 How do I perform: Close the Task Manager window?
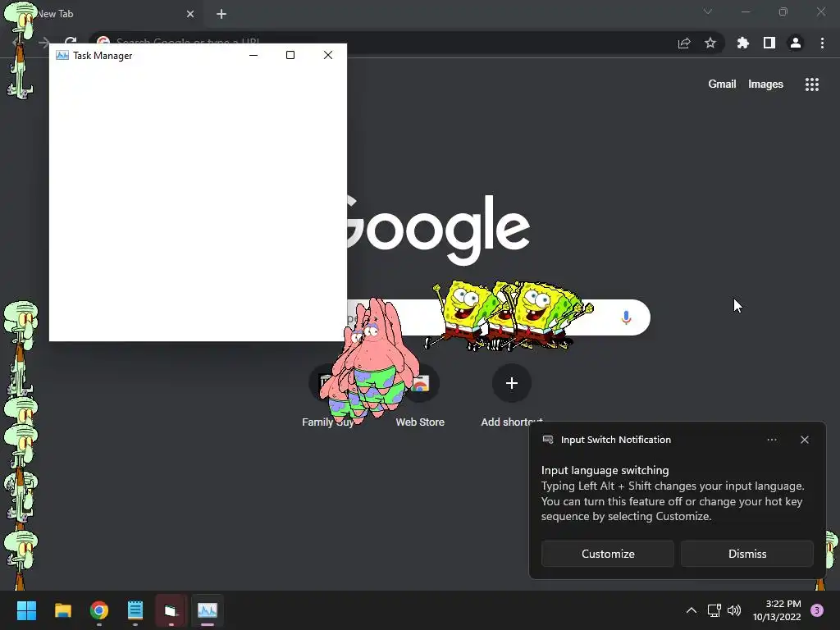click(x=328, y=55)
